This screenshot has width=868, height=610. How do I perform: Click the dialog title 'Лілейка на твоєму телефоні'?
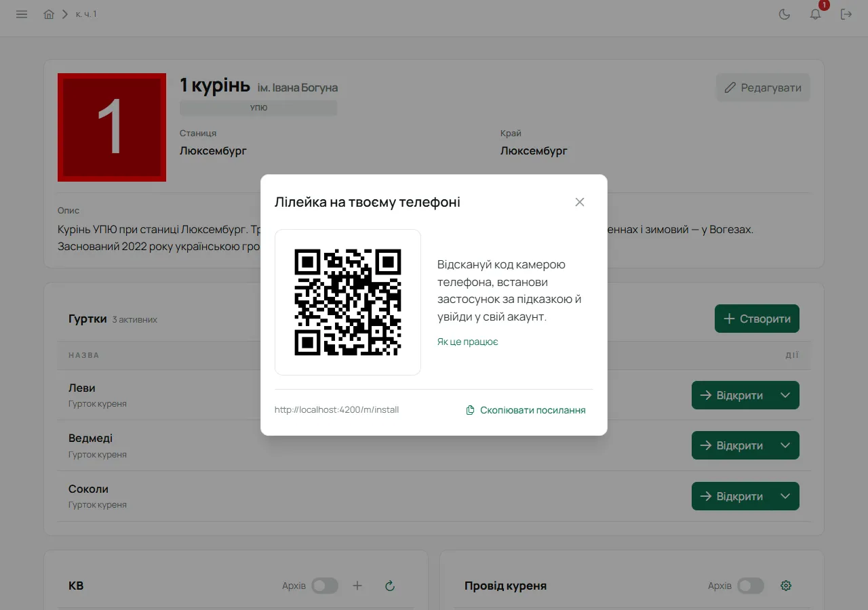[x=368, y=202]
